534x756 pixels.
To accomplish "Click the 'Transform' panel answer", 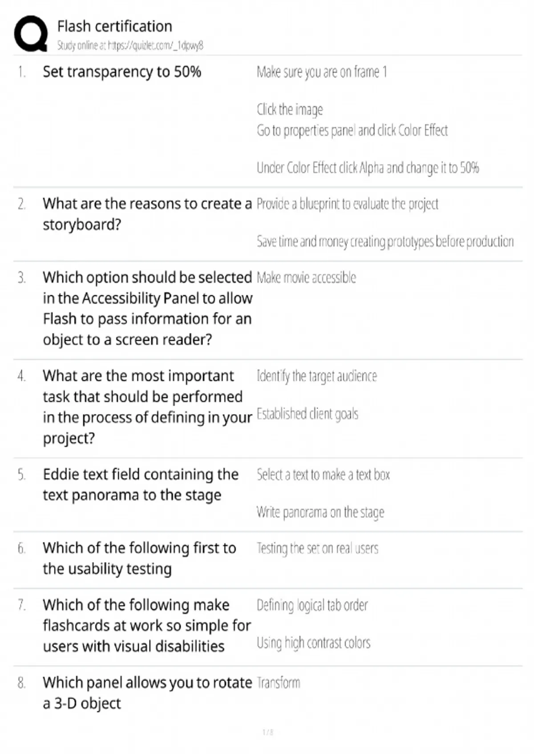I will pyautogui.click(x=278, y=683).
